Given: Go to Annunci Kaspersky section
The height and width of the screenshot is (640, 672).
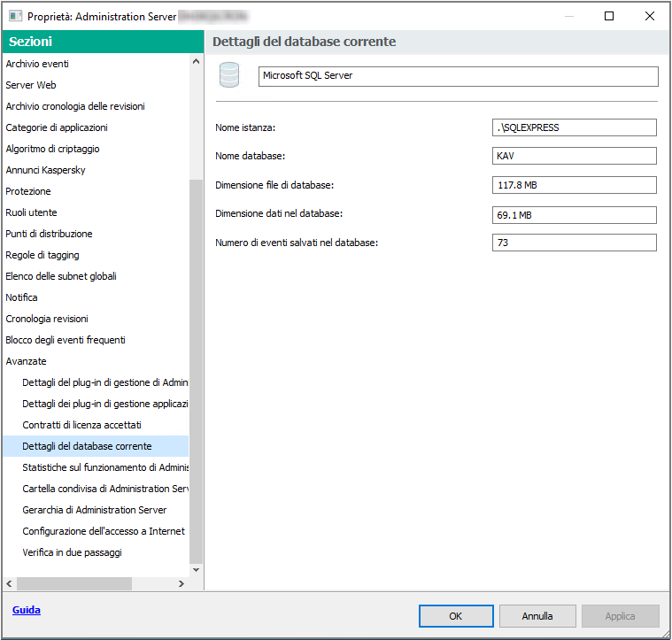Looking at the screenshot, I should click(x=45, y=170).
